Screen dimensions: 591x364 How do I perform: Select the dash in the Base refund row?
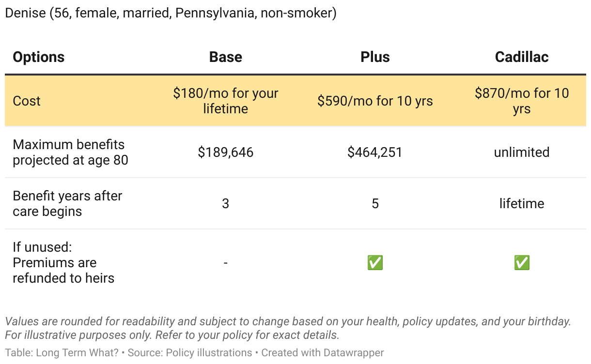[x=225, y=263]
